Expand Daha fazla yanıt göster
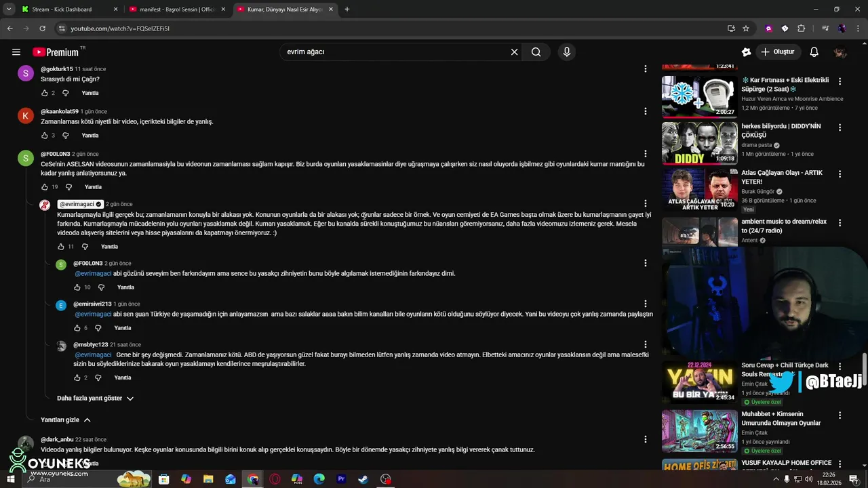 [96, 399]
